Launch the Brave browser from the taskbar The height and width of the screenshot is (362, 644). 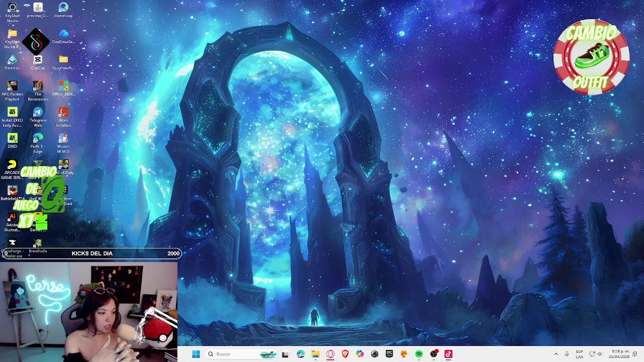pos(345,354)
